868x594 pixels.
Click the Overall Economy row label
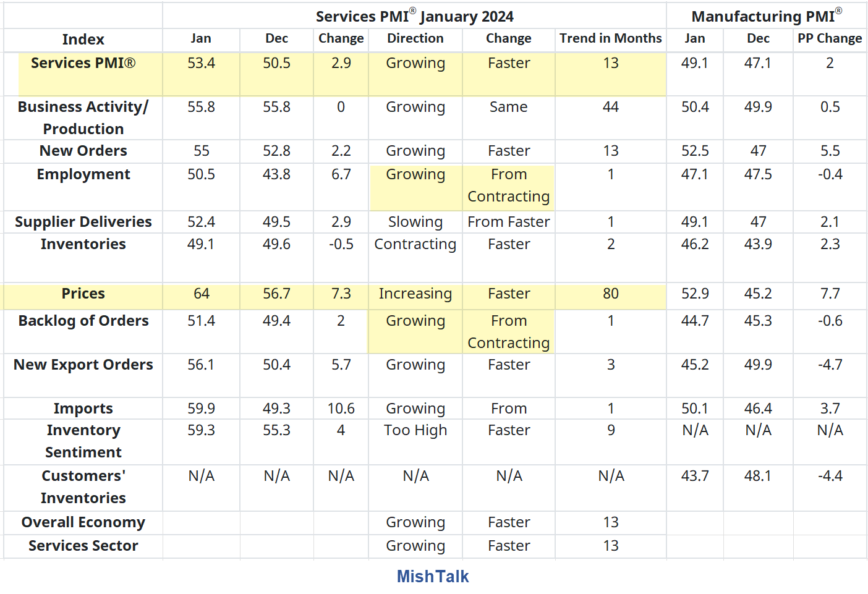tap(83, 522)
